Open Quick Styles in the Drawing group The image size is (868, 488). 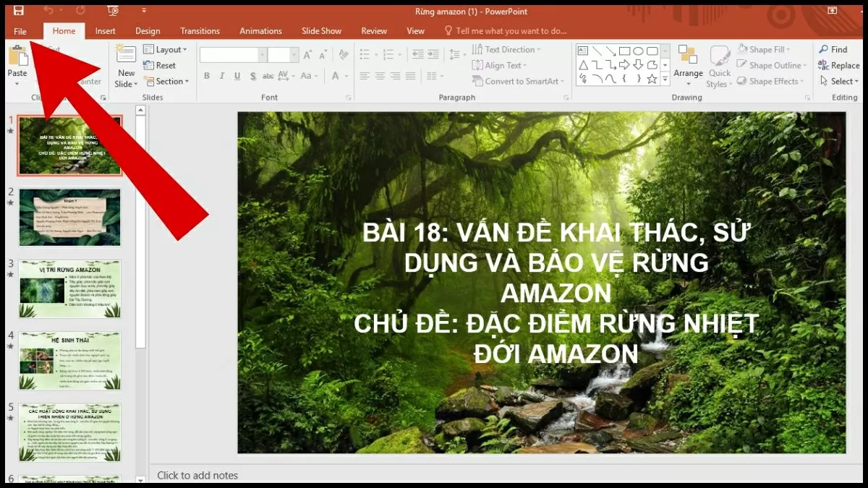(719, 65)
